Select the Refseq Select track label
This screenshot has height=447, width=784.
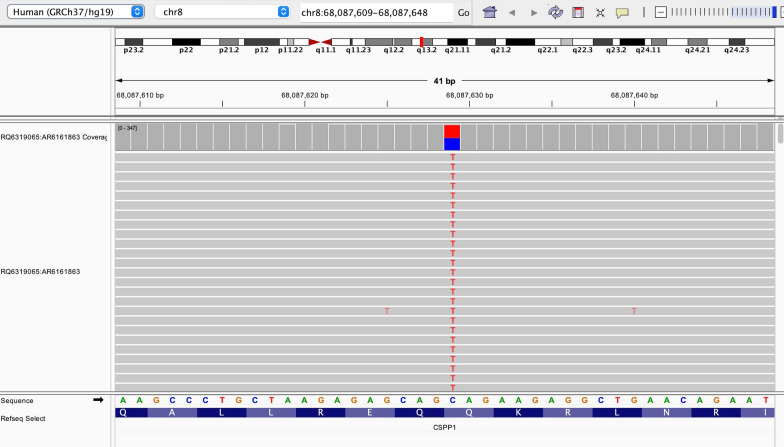[28, 418]
